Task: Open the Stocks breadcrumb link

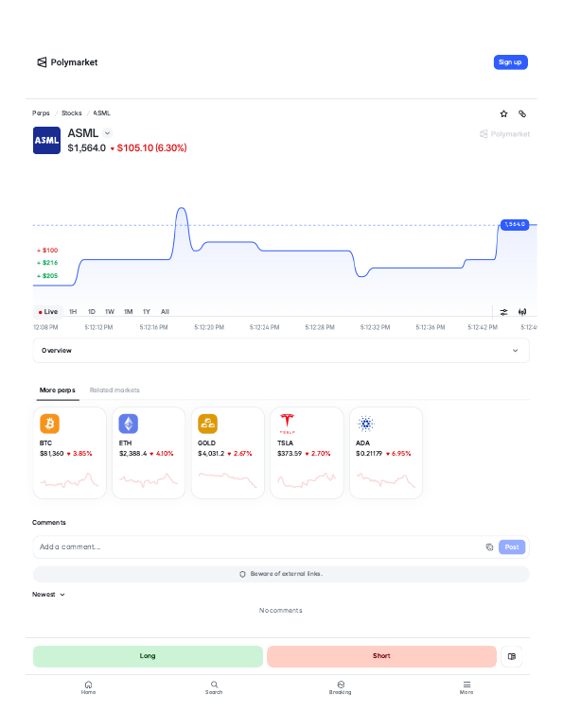Action: point(72,113)
